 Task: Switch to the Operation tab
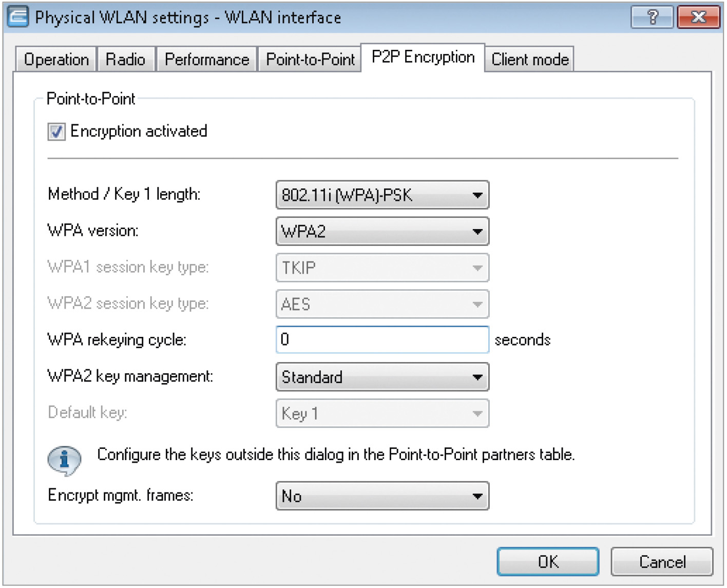(x=56, y=60)
